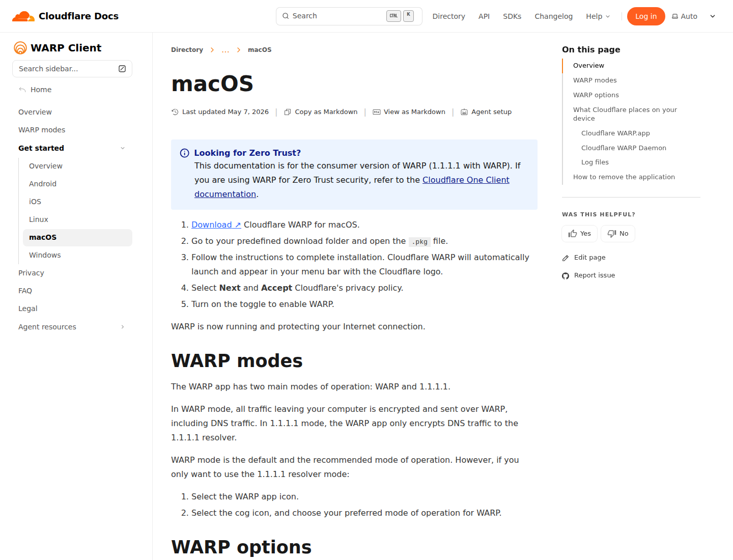Image resolution: width=733 pixels, height=560 pixels.
Task: Select iOS in the sidebar
Action: [x=77, y=202]
